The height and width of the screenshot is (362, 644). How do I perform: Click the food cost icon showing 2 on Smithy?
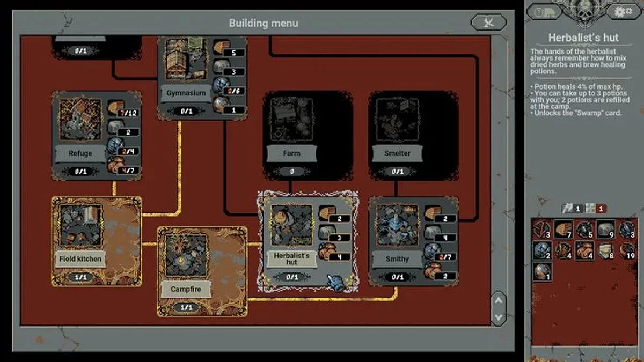click(432, 271)
